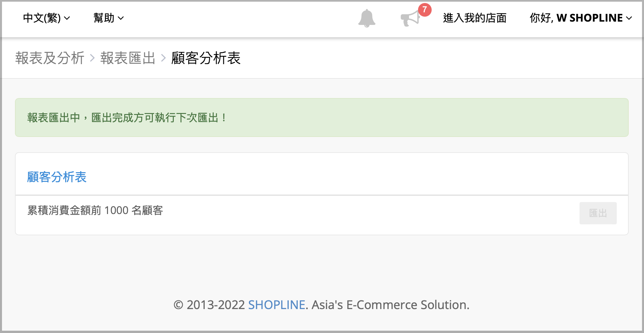This screenshot has width=644, height=333.
Task: Open the notifications bell icon
Action: point(367,18)
